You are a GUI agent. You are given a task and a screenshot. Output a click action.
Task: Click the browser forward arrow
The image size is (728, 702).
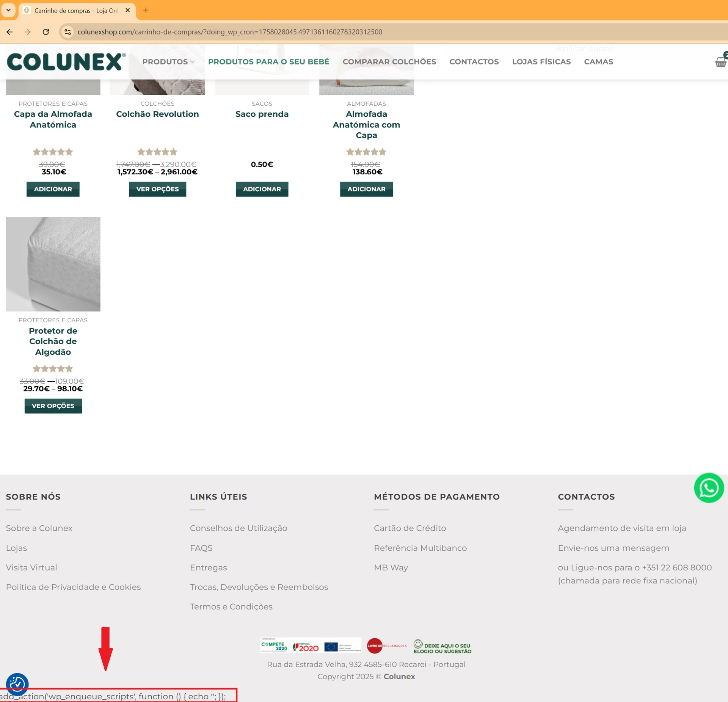[27, 32]
